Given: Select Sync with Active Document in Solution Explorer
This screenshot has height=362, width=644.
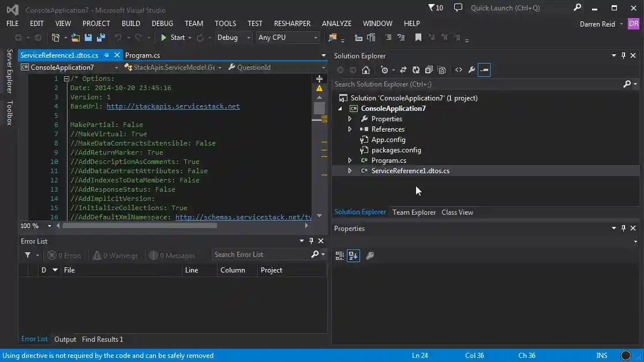Looking at the screenshot, I should 403,69.
